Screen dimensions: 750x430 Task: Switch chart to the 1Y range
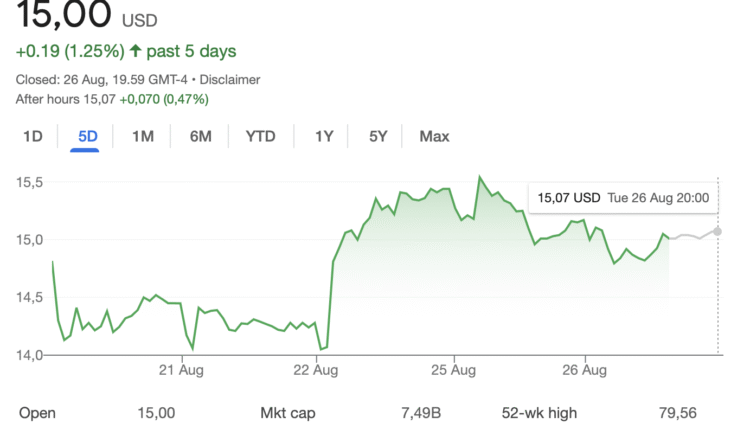[323, 137]
